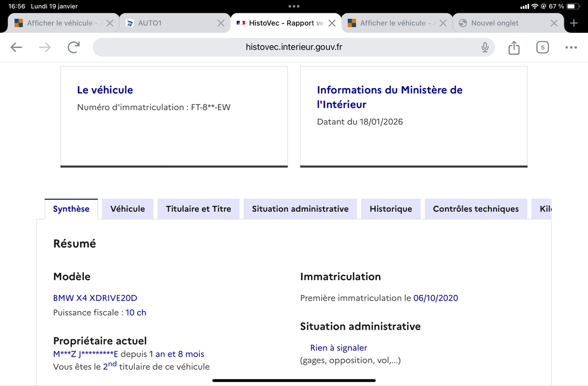Click the Le véhicule card heading
Screen dimensions: 588x386
105,90
